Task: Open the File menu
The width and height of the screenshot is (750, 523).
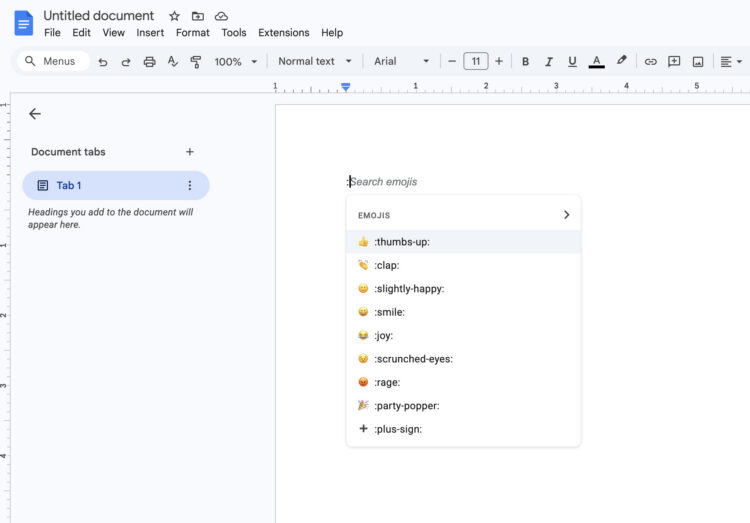Action: [52, 33]
